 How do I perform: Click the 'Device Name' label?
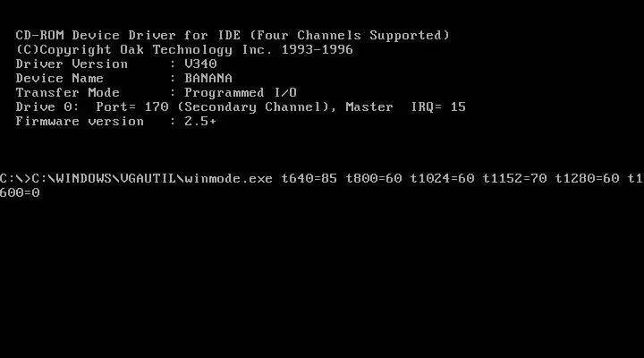[x=60, y=78]
